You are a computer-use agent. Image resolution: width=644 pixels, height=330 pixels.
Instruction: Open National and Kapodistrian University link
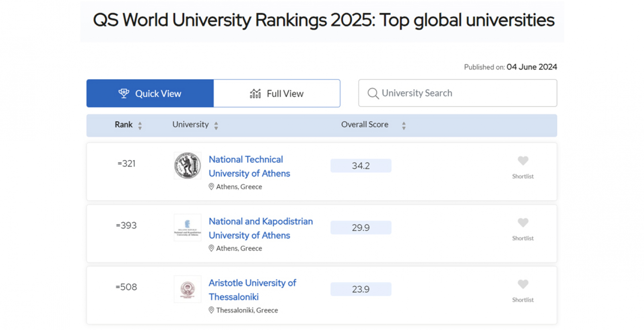[260, 228]
